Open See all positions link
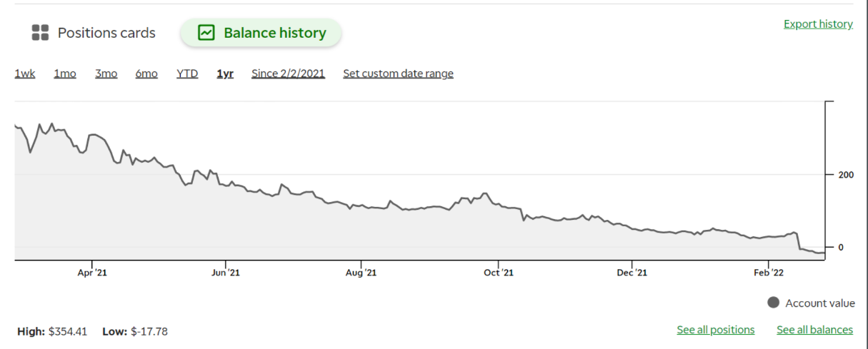 (x=715, y=330)
